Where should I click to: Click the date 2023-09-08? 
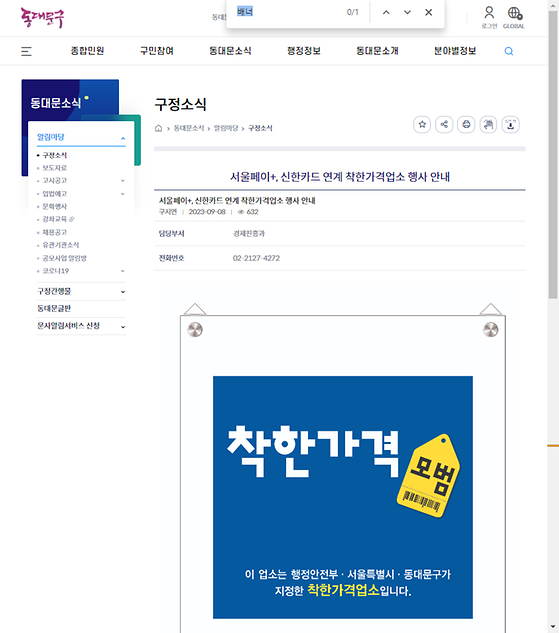point(207,212)
